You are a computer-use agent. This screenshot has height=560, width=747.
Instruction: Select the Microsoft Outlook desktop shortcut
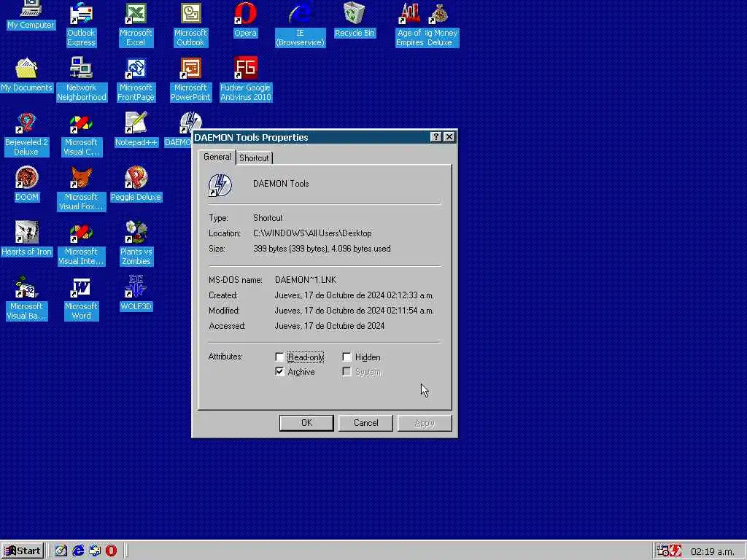tap(190, 24)
